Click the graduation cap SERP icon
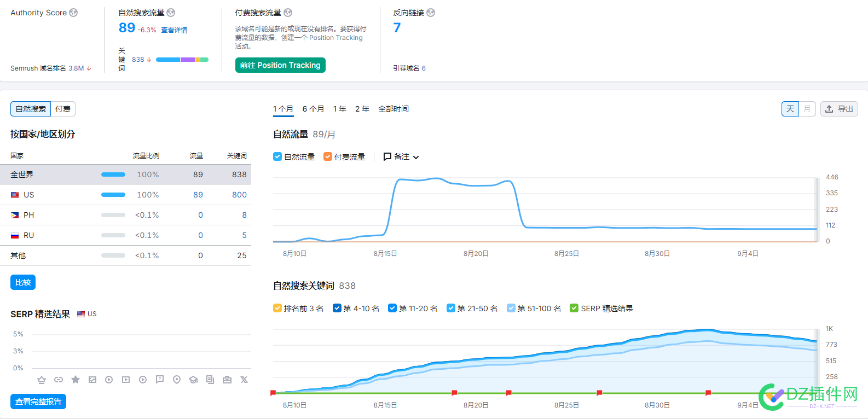The image size is (868, 419). point(193,380)
